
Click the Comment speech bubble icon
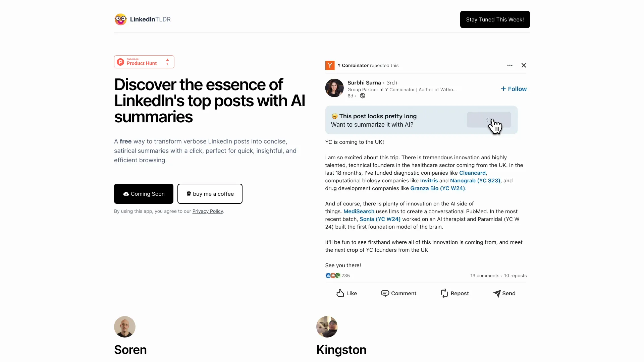click(385, 293)
